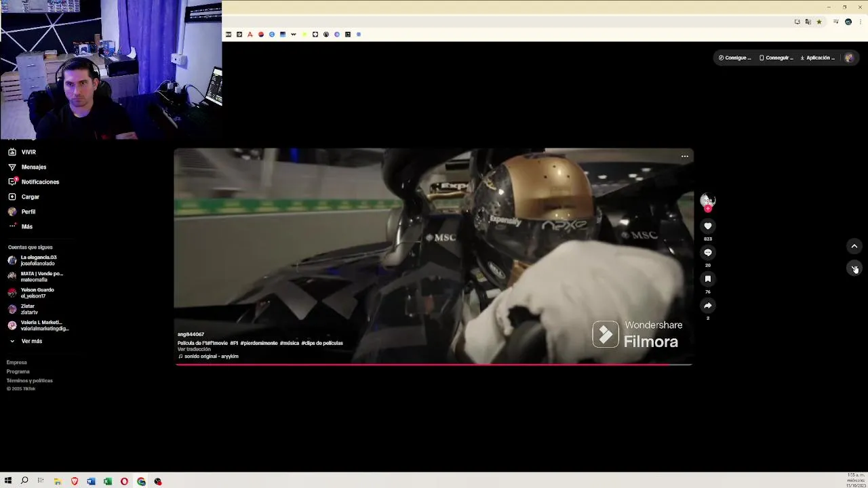Click the #pierdemimente hashtag

coord(259,344)
